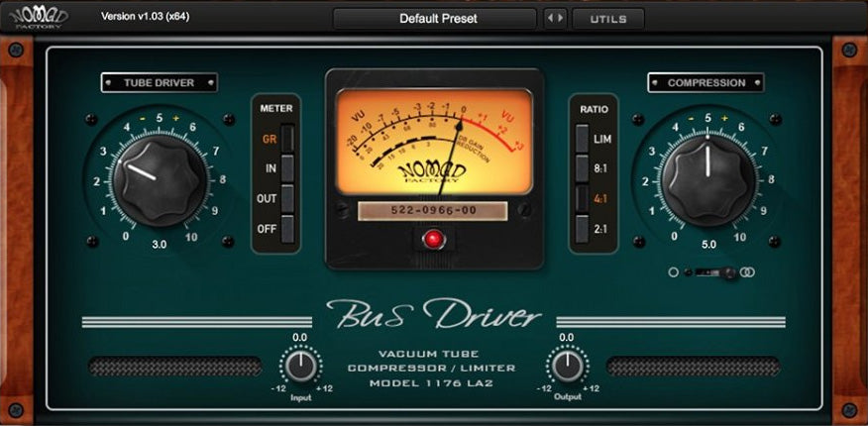Image resolution: width=868 pixels, height=426 pixels.
Task: Select the 4:1 ratio button
Action: (583, 198)
